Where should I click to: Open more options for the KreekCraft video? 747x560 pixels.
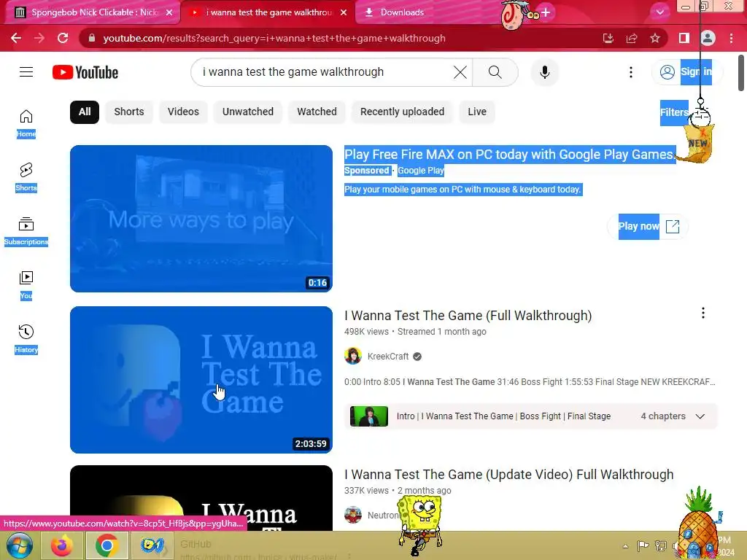(703, 313)
